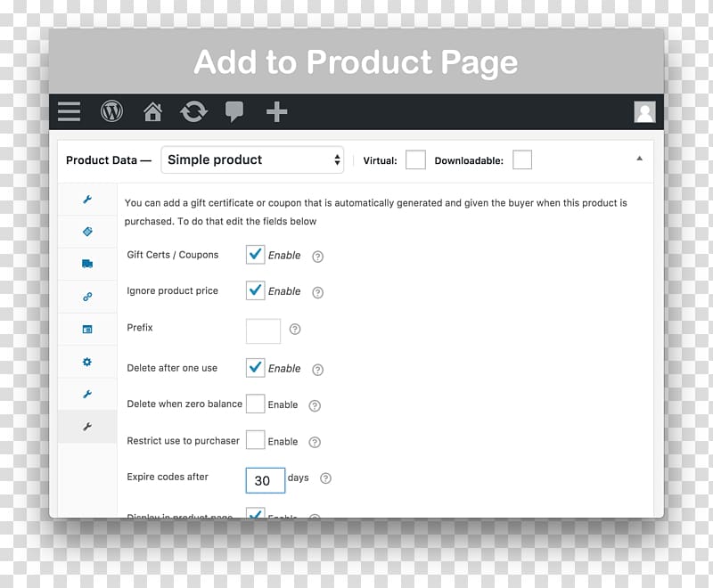This screenshot has height=588, width=713.
Task: Click the WordPress logo icon
Action: coord(111,111)
